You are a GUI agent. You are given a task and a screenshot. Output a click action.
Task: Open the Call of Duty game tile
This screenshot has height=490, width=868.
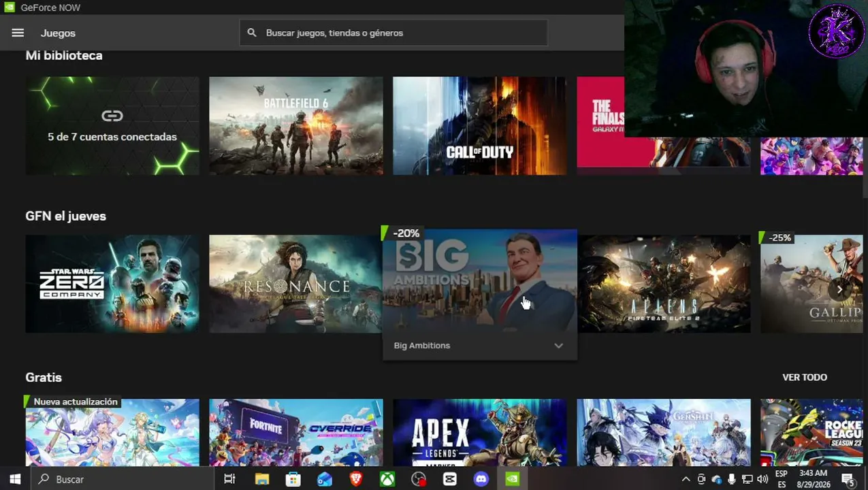point(479,126)
